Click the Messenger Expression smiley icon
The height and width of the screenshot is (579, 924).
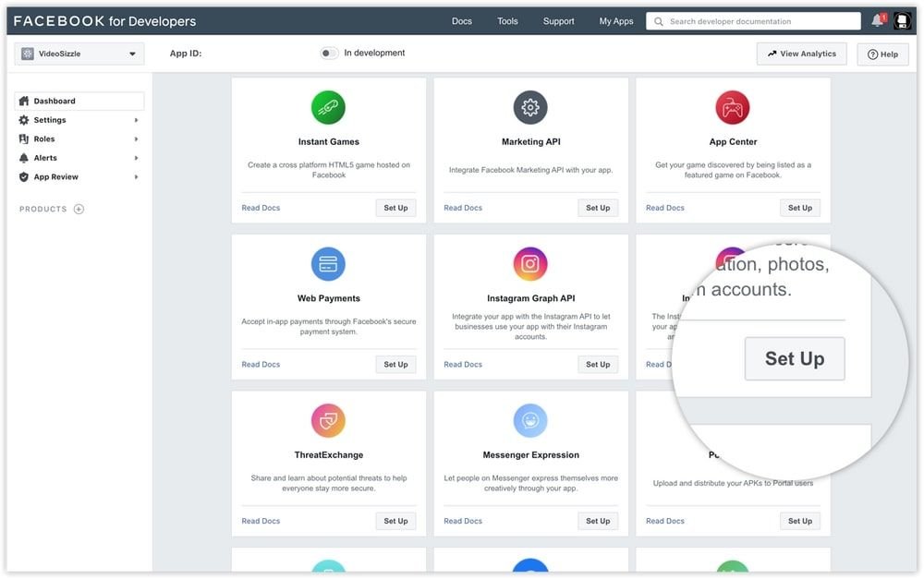(x=530, y=420)
